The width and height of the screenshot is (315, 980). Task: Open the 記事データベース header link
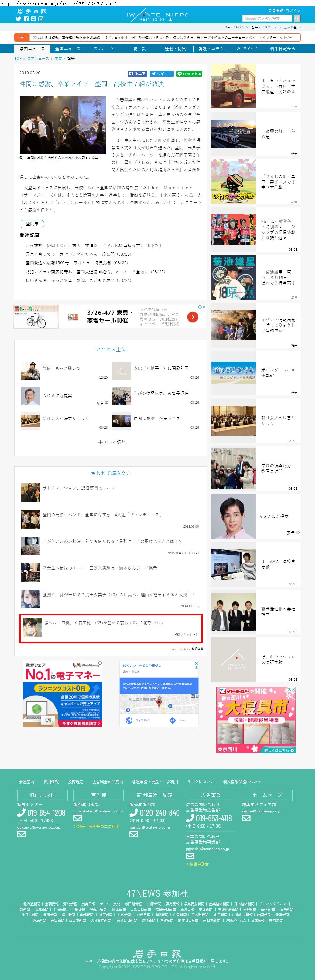tap(264, 27)
